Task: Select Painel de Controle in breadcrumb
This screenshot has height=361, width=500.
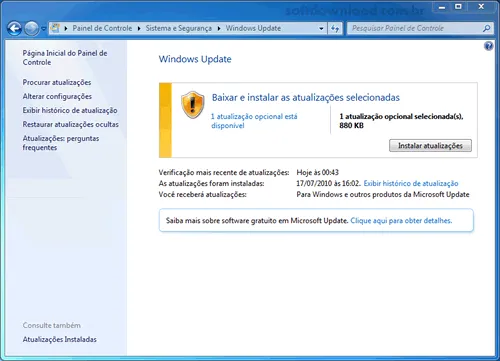Action: [x=102, y=28]
